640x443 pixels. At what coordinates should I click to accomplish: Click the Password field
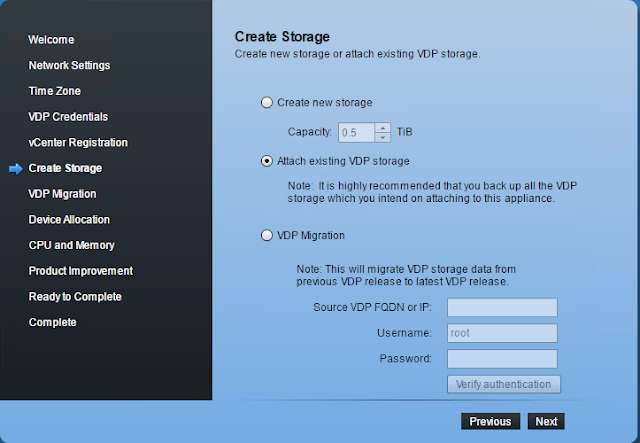[501, 358]
